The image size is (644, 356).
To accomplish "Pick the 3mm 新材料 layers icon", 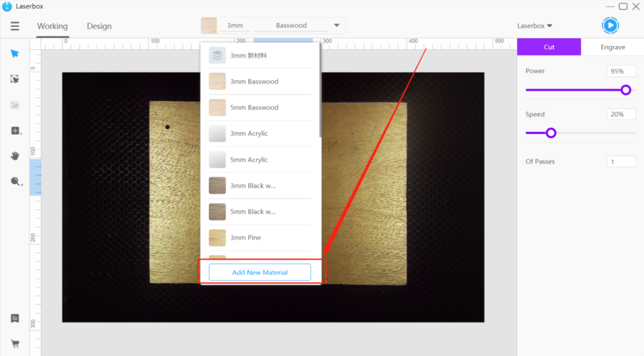I will point(218,55).
